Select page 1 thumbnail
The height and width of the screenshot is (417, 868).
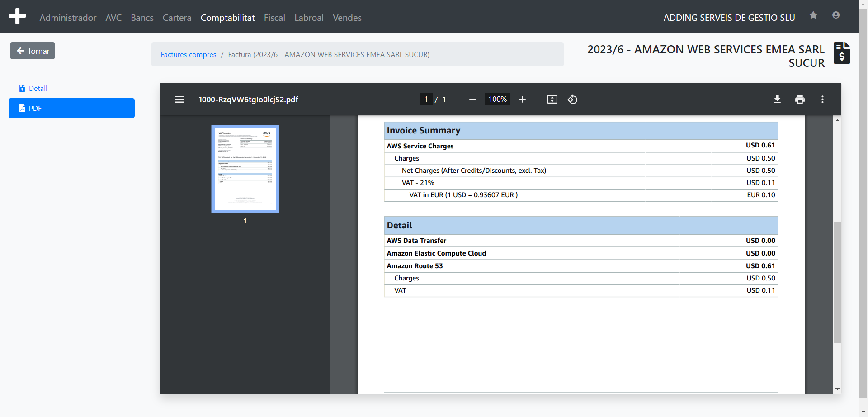[245, 169]
